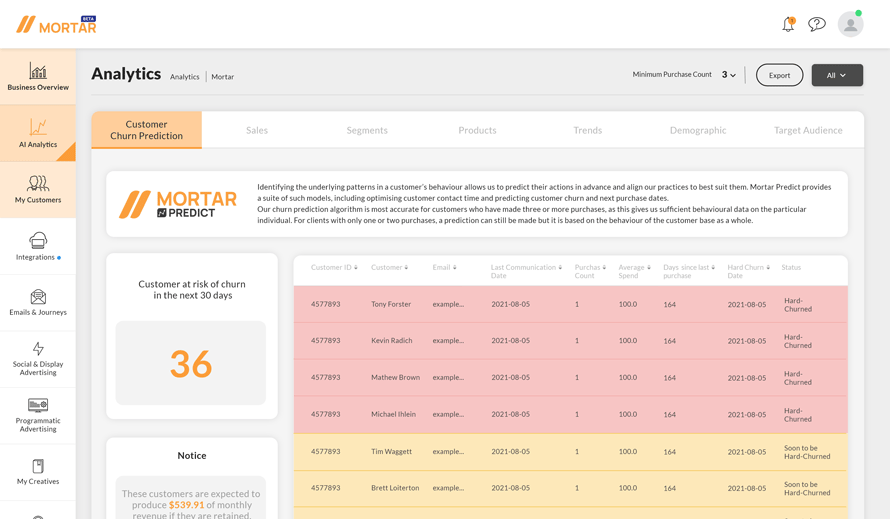The height and width of the screenshot is (519, 890).
Task: Select Kevin Radich customer row
Action: pos(570,341)
